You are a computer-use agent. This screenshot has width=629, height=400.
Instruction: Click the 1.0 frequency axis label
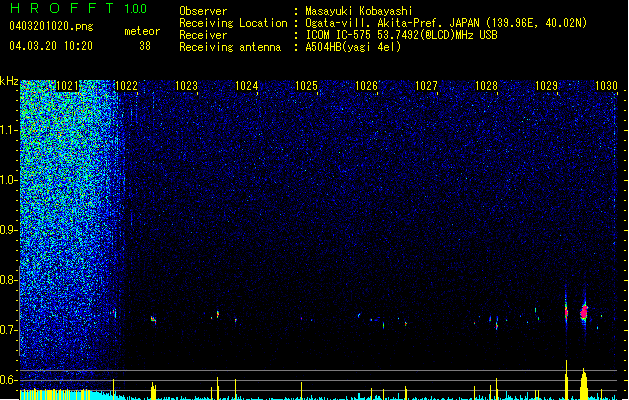click(8, 180)
